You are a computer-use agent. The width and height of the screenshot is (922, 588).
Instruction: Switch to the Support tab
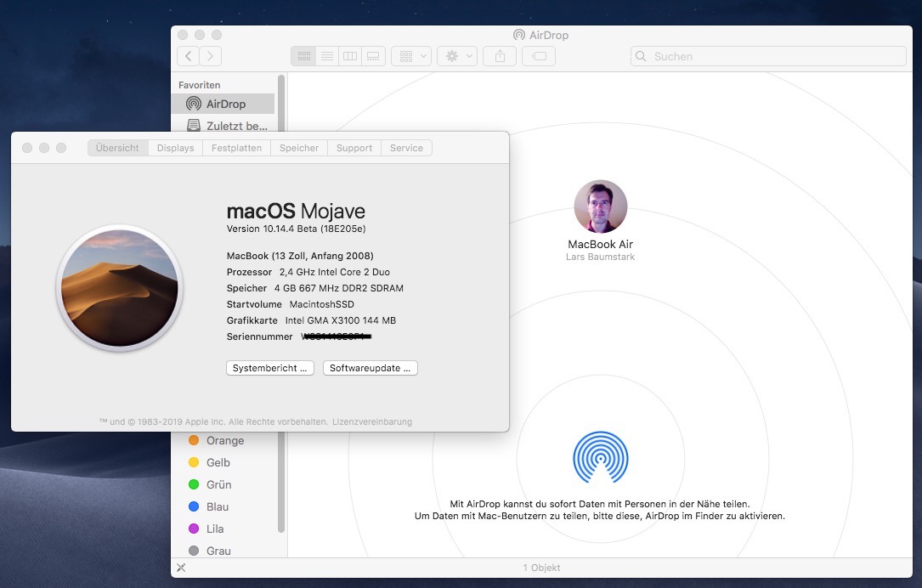click(354, 148)
